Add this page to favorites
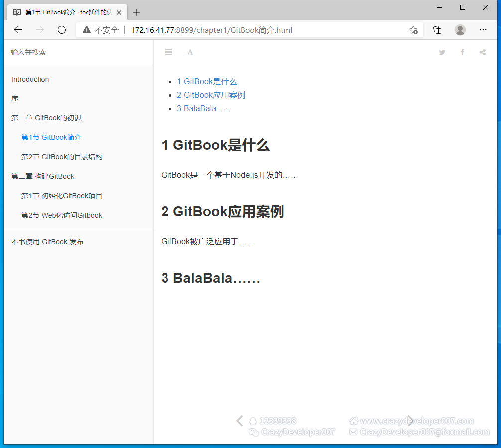The width and height of the screenshot is (501, 448). pos(413,30)
